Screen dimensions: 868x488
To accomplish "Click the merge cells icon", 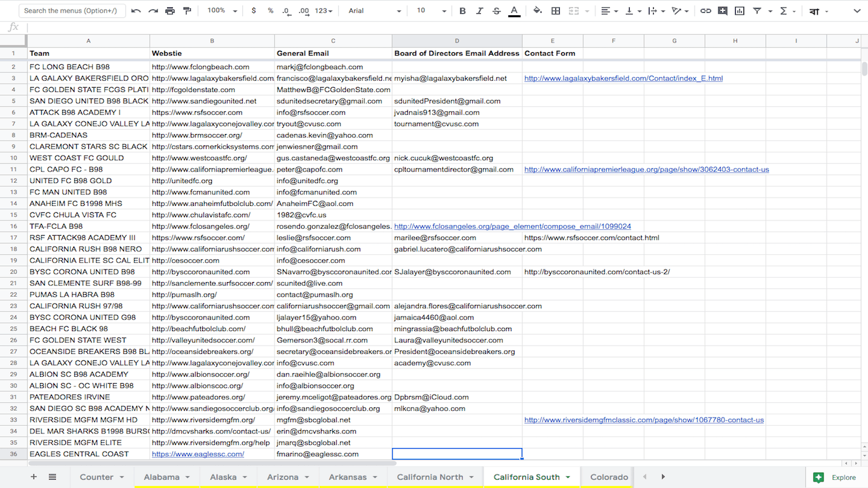I will 574,11.
